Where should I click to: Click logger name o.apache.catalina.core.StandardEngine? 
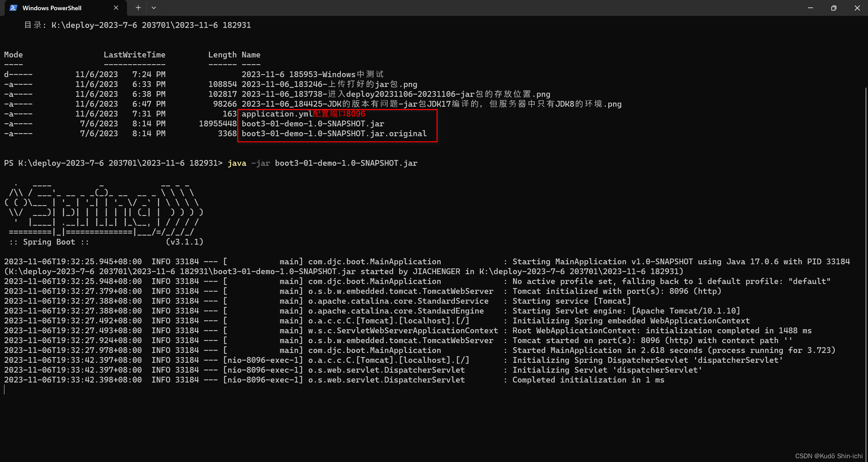click(396, 311)
